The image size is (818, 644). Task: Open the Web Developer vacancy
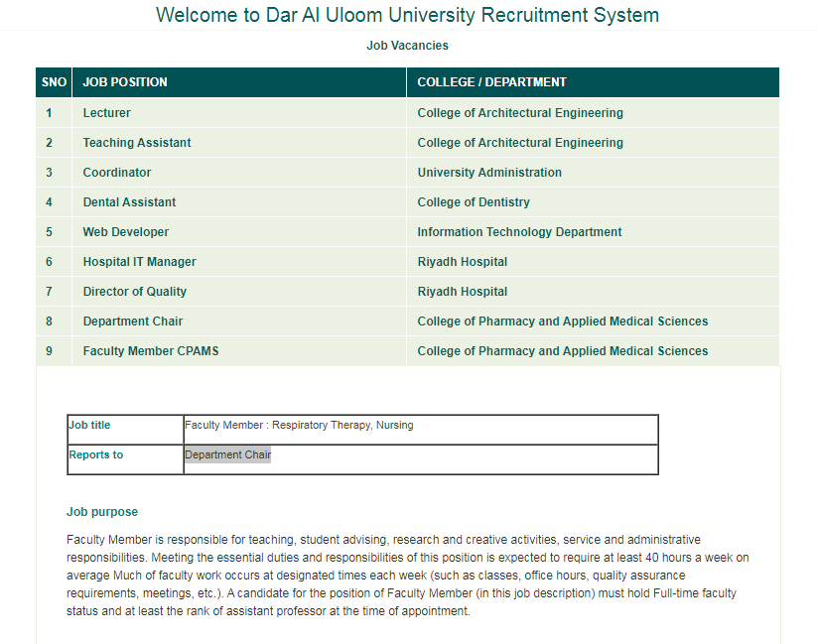(x=126, y=232)
